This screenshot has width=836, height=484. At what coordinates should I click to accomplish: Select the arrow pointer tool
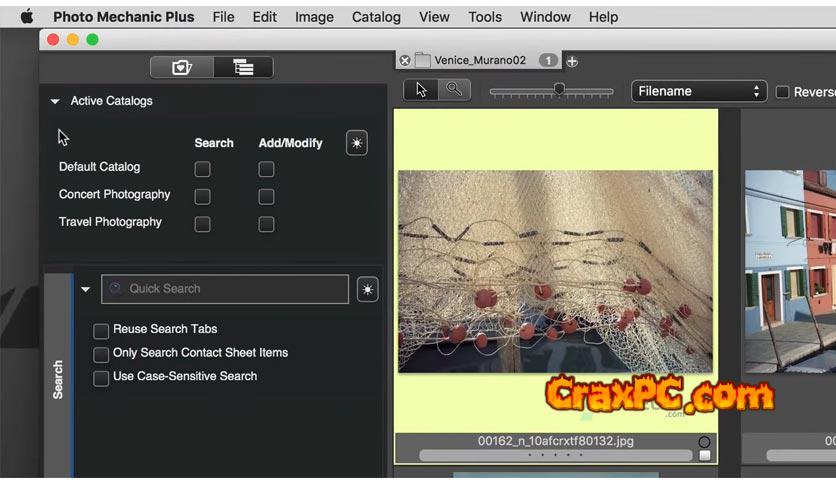pos(421,90)
